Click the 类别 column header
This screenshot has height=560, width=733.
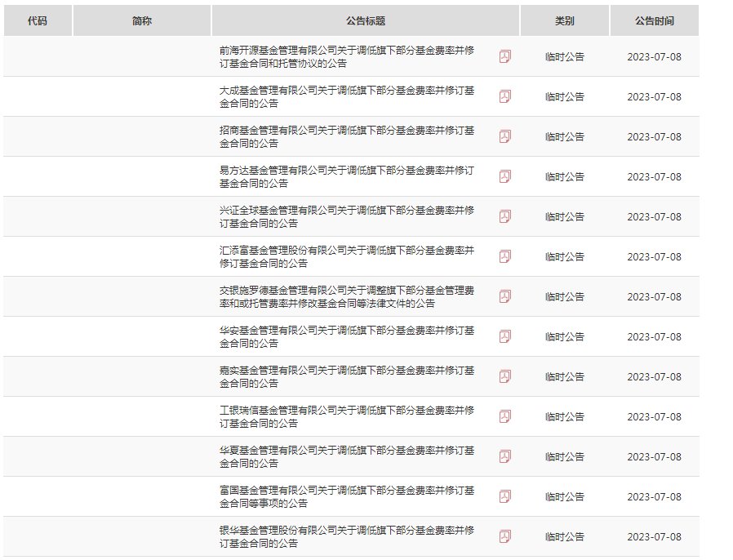coord(565,20)
